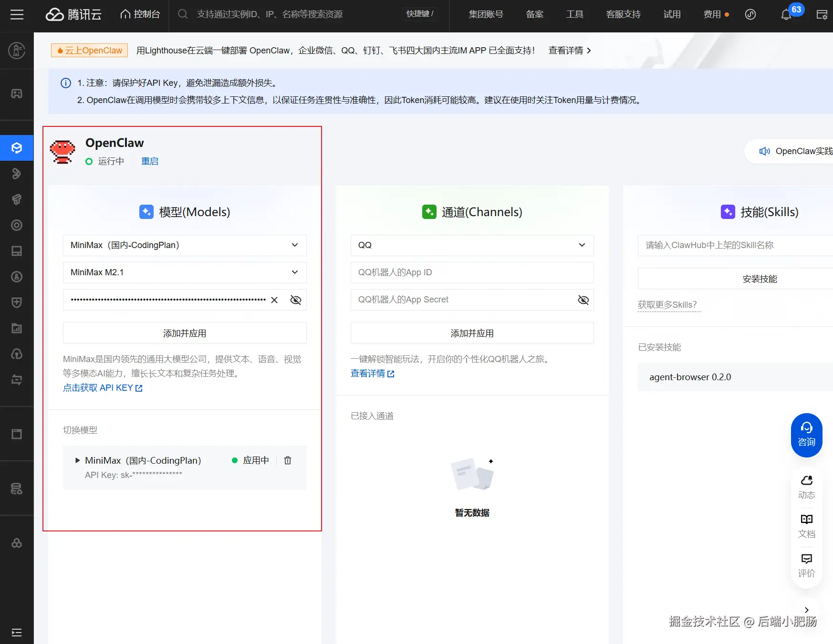Open the three hexagons sidebar icon
833x644 pixels.
(x=17, y=543)
